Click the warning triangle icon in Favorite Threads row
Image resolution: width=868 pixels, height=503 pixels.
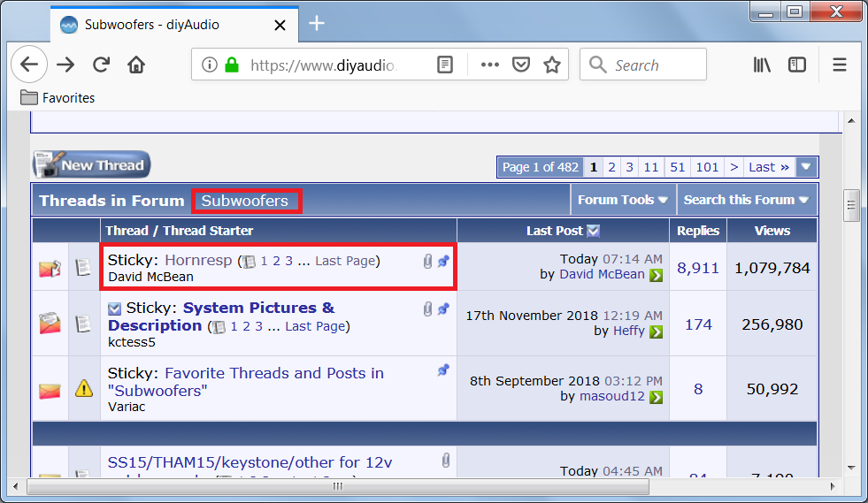[84, 388]
